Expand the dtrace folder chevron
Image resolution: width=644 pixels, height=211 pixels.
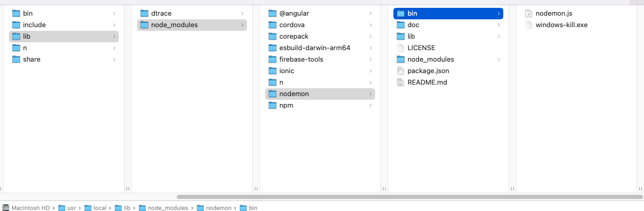(x=242, y=13)
